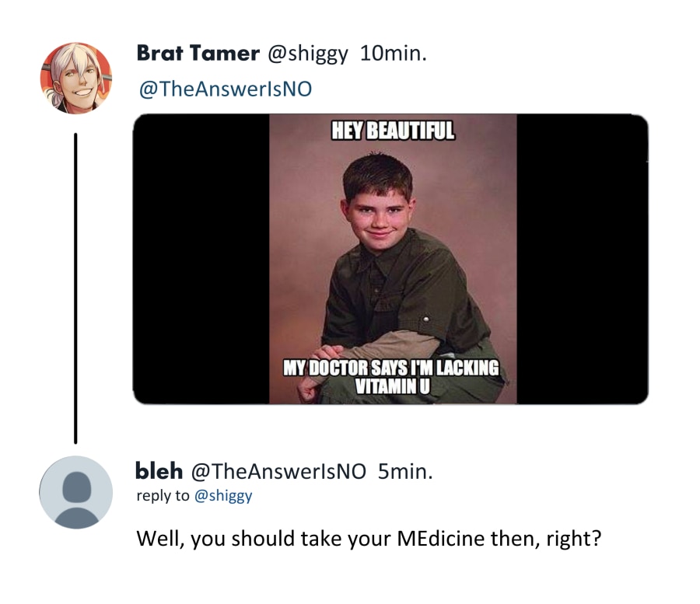Follow the @shiggy link in reply line

222,496
